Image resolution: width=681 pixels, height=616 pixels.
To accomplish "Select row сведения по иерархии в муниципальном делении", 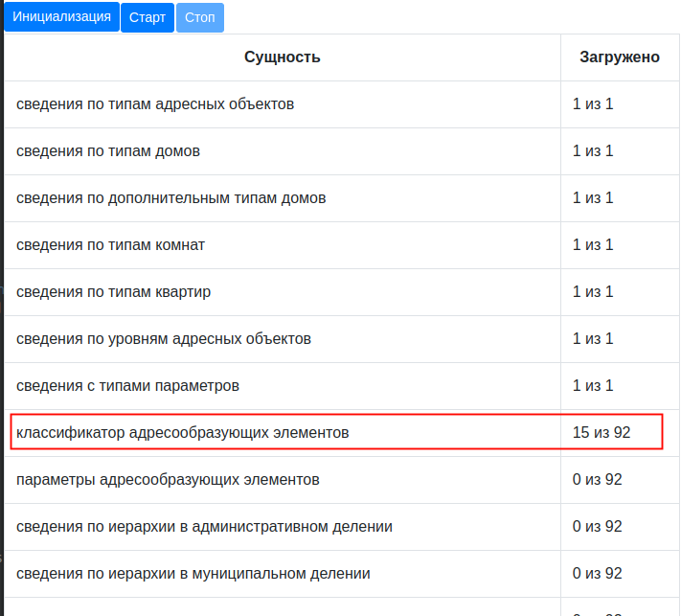I will click(x=193, y=574).
